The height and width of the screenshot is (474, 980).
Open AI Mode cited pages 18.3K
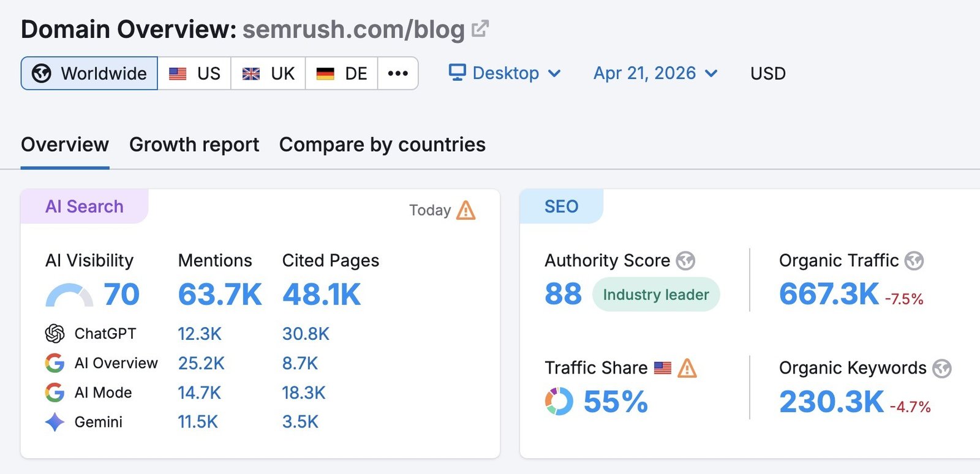(304, 393)
